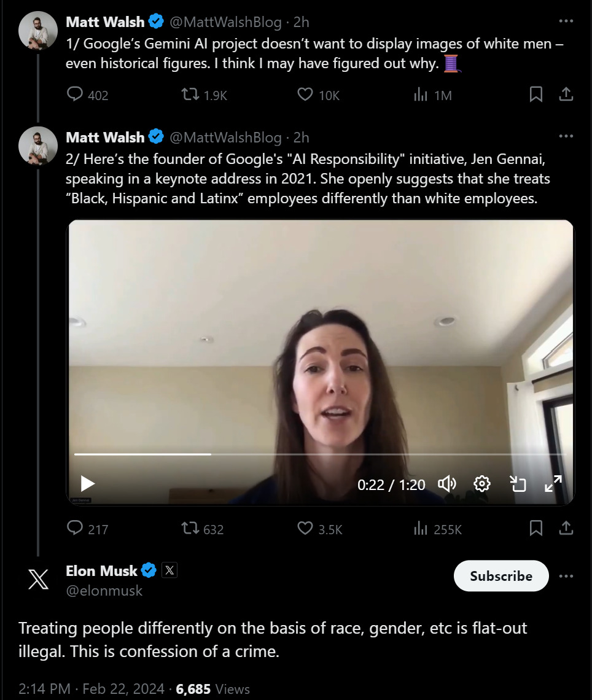Like the video tweet with 3.5K likes
Viewport: 592px width, 700px height.
(x=305, y=528)
